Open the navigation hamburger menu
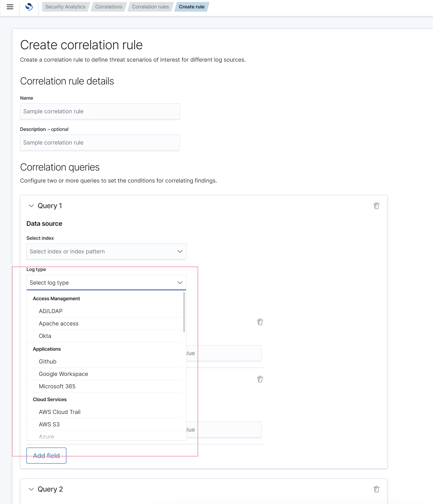 10,7
